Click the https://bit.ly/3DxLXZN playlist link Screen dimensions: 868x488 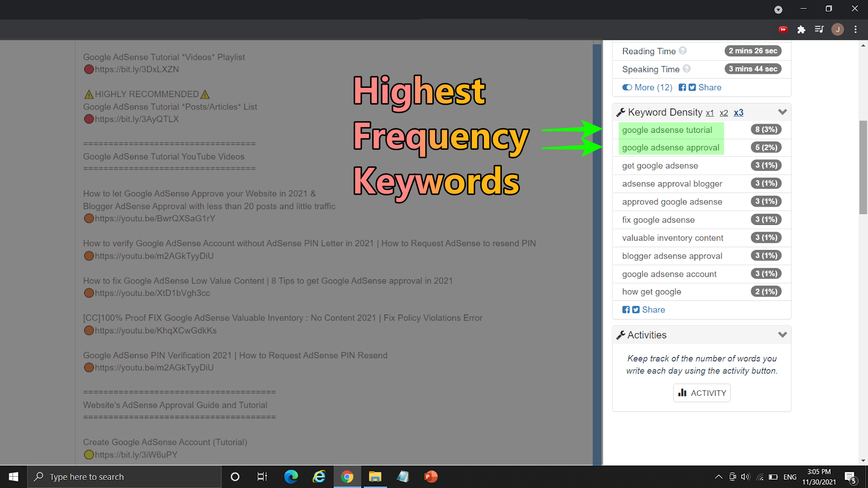(137, 69)
